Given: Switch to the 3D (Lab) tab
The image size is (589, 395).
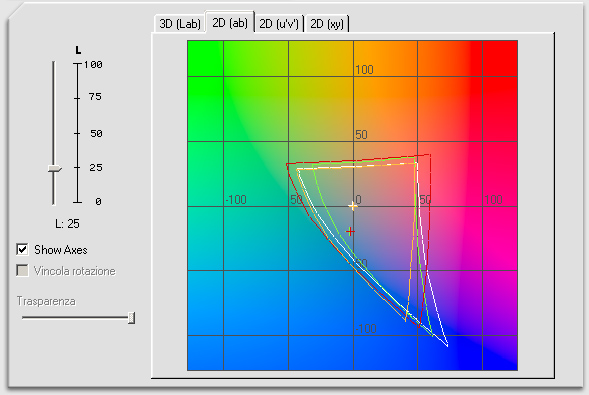Looking at the screenshot, I should pyautogui.click(x=180, y=24).
